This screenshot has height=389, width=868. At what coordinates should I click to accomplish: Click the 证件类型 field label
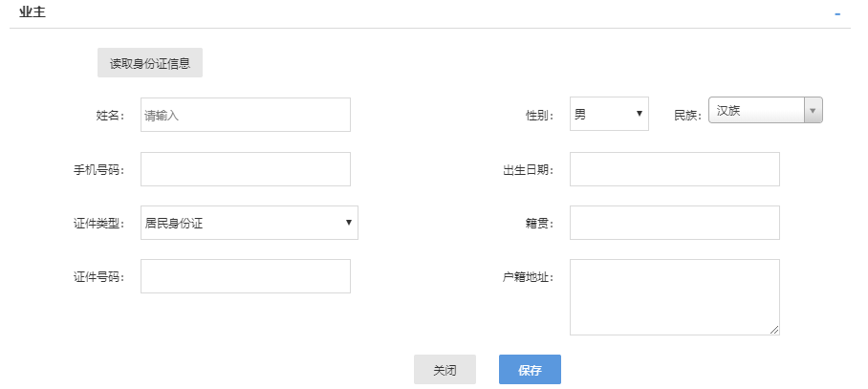99,223
